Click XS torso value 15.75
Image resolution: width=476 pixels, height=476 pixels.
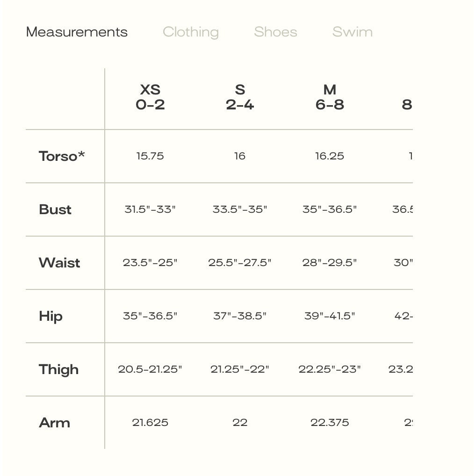(150, 156)
